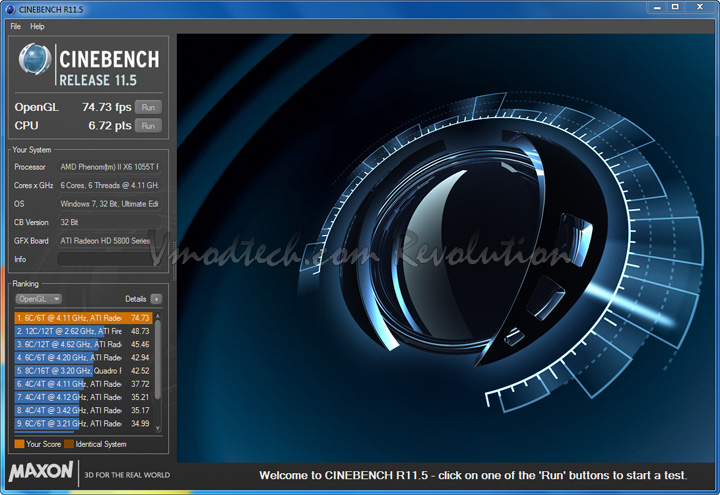Image resolution: width=720 pixels, height=495 pixels.
Task: Click the Identical System brown swatch
Action: coord(69,444)
